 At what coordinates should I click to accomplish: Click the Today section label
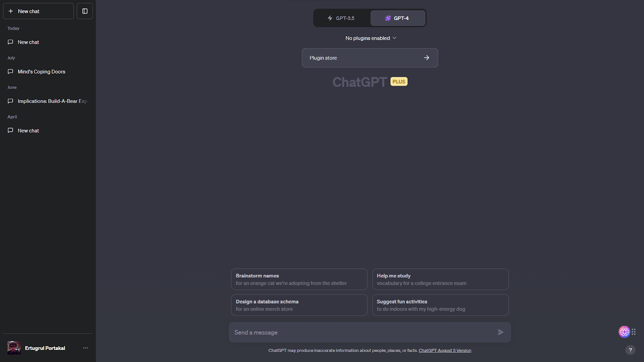click(x=13, y=29)
